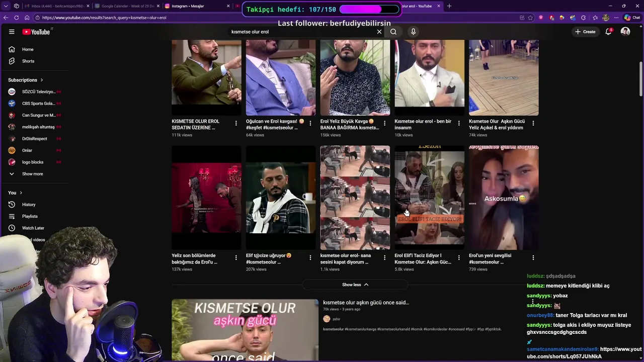Reload the page with the browser refresh icon
This screenshot has height=362, width=644.
point(16,18)
